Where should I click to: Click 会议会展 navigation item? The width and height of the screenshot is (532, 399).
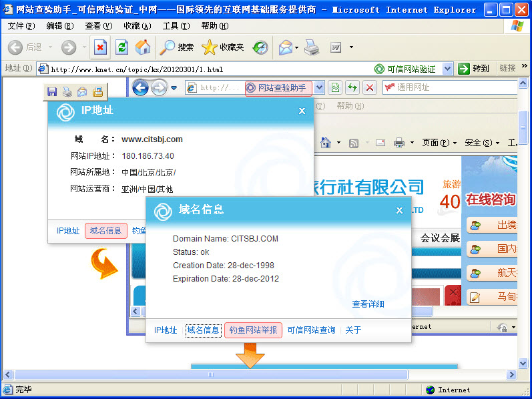440,238
